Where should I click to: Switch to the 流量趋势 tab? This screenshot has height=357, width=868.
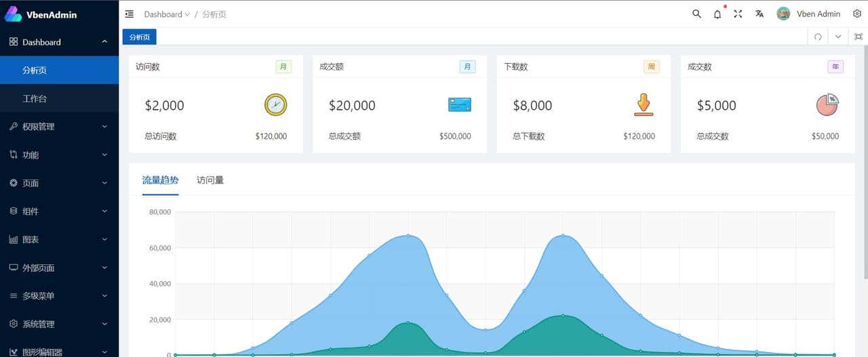pos(161,180)
